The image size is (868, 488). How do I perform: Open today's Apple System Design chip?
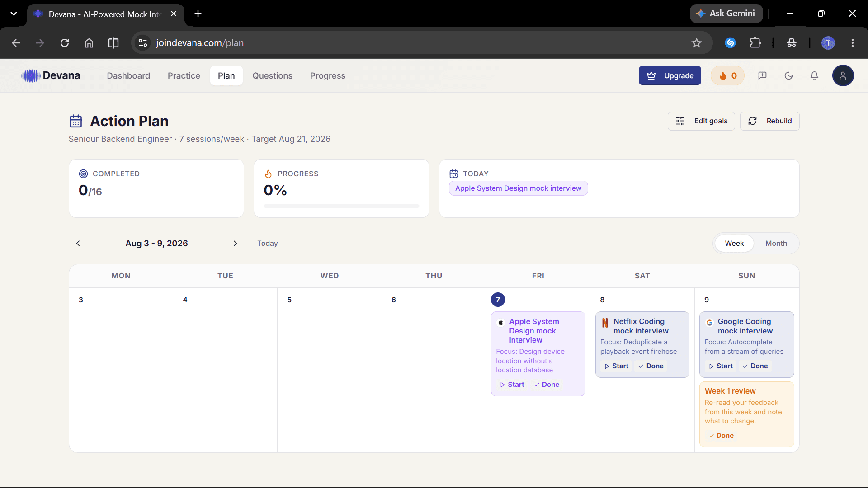(x=518, y=188)
